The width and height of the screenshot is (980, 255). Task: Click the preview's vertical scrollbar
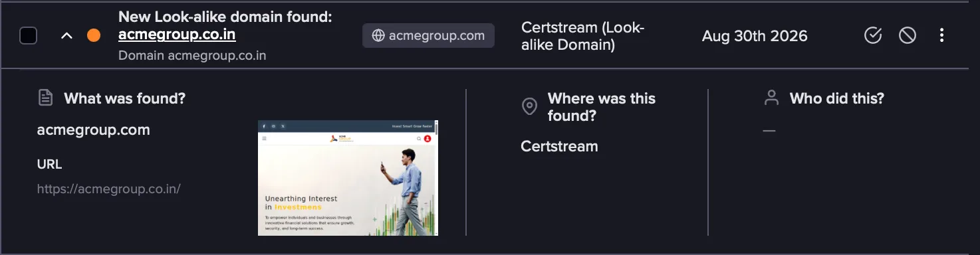(x=436, y=178)
